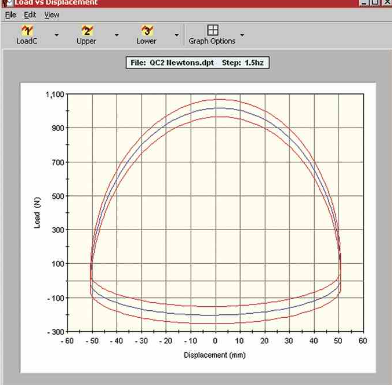Viewport: 392px width, 385px height.
Task: Open the View menu
Action: coord(52,15)
